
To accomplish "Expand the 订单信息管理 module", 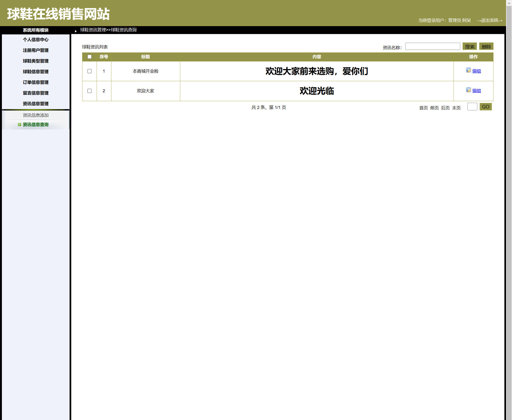I will pyautogui.click(x=35, y=83).
